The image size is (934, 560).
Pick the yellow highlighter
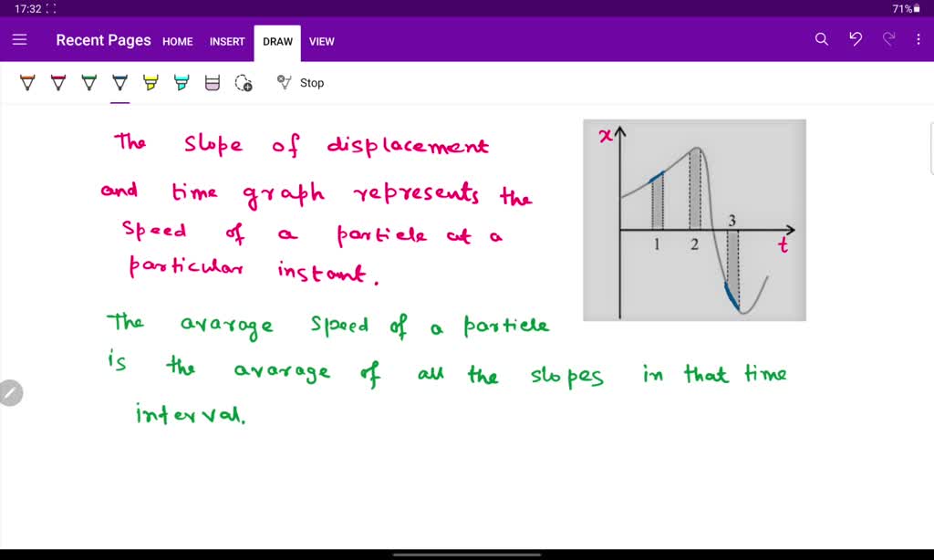point(150,83)
